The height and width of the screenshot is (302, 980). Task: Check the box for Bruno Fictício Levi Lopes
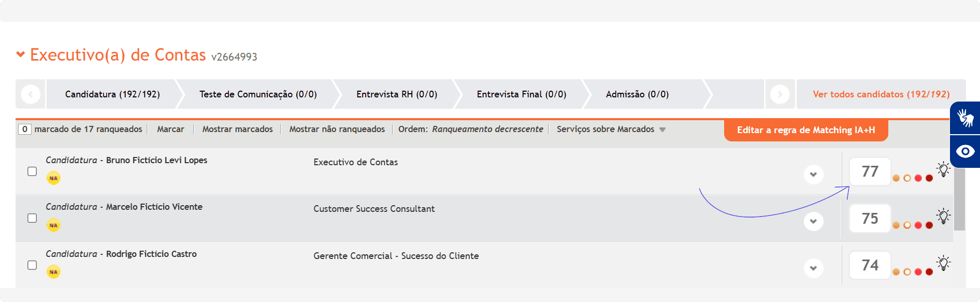tap(32, 171)
